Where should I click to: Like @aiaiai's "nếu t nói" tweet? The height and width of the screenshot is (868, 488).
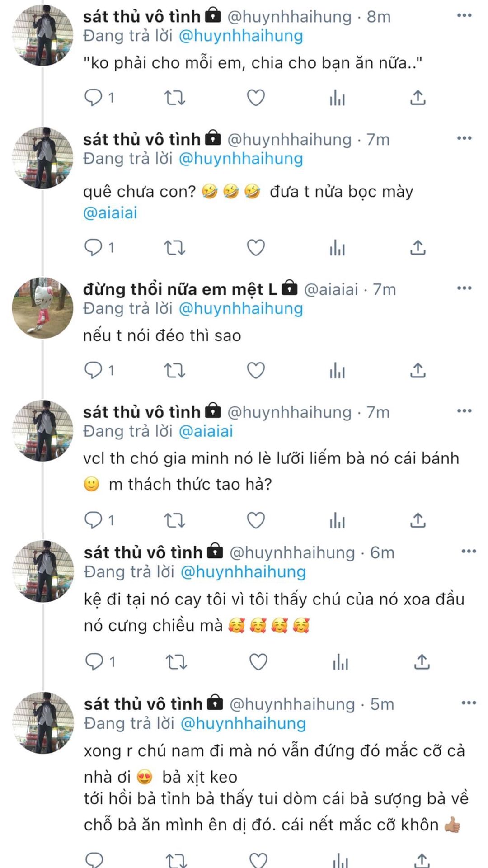pos(256,371)
